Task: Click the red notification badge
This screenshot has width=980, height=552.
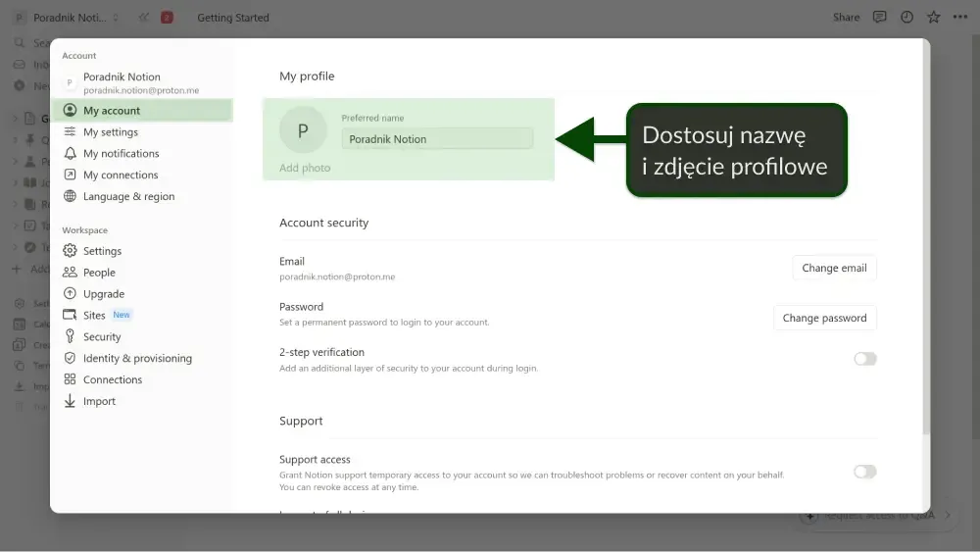Action: click(x=167, y=18)
